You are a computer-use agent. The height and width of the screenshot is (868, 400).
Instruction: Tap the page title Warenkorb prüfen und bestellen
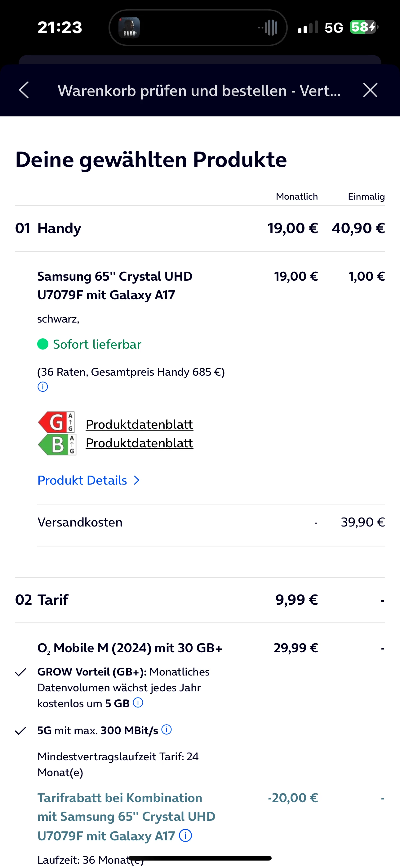pyautogui.click(x=199, y=91)
